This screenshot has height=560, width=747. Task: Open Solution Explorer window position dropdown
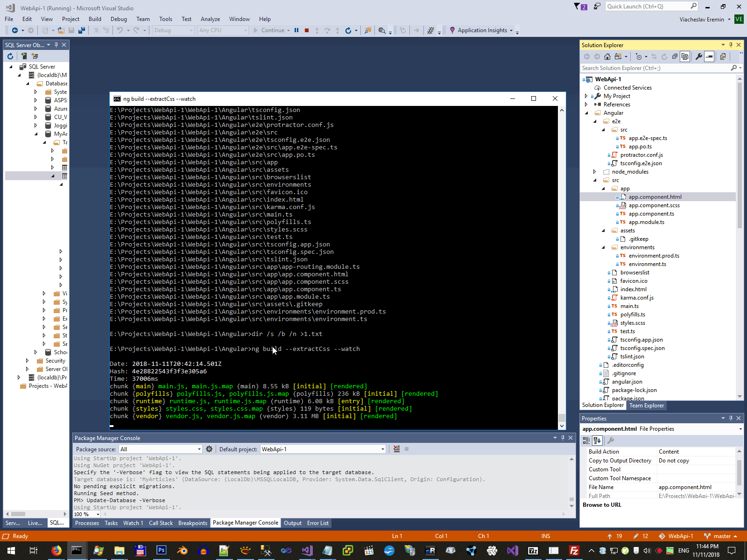(x=723, y=45)
